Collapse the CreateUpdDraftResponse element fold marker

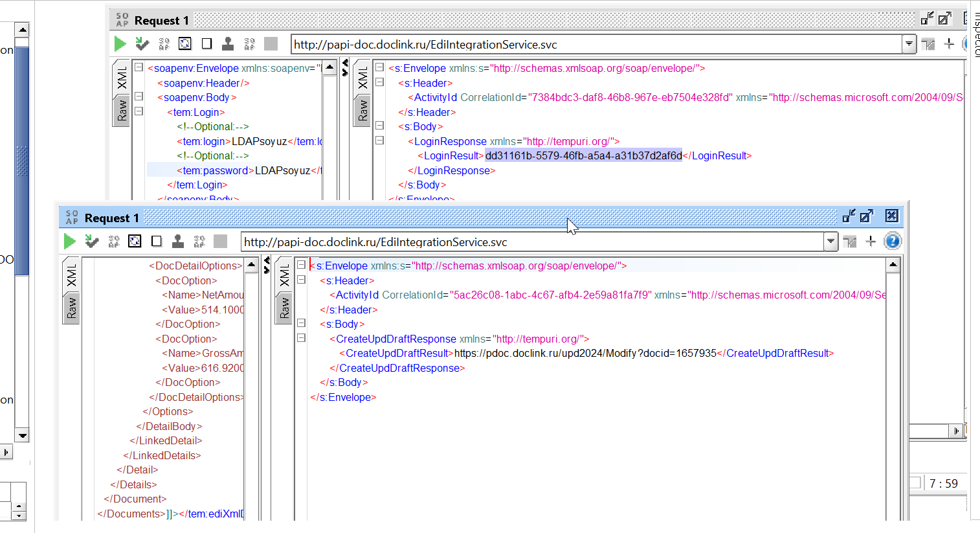[301, 338]
